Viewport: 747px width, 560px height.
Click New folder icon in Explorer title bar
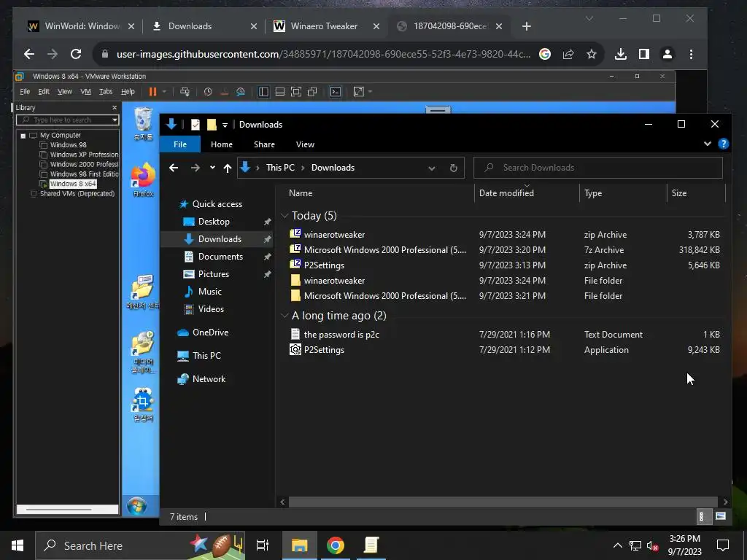click(x=212, y=124)
